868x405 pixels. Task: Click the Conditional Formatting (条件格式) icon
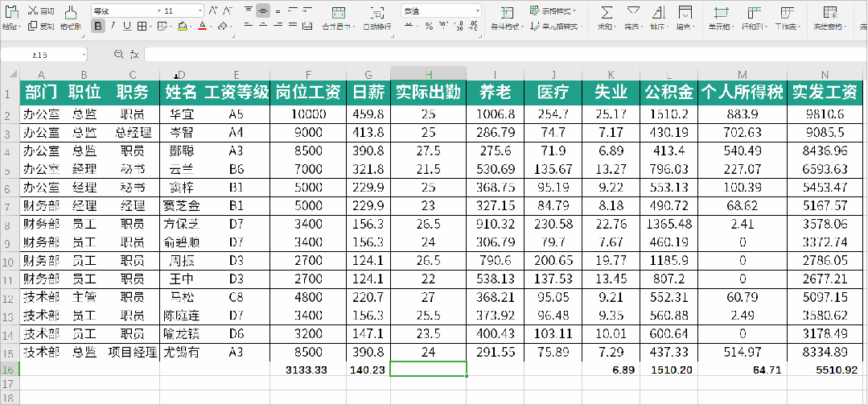(x=506, y=11)
